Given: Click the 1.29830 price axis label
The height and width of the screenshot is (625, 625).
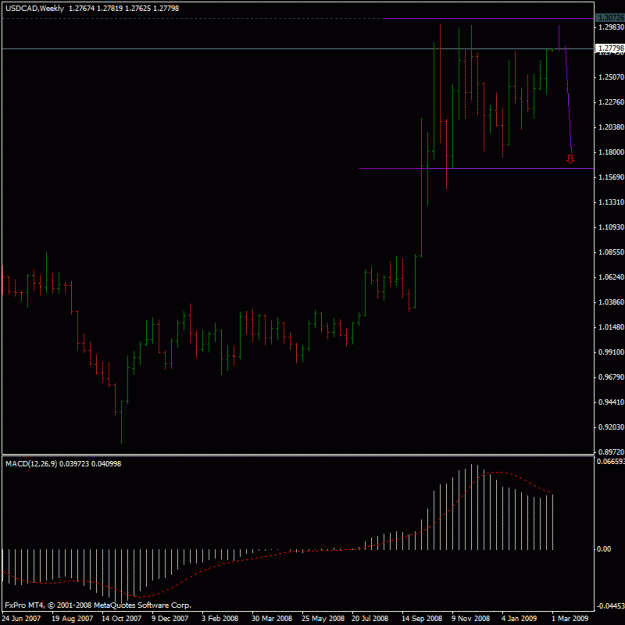Looking at the screenshot, I should (x=611, y=27).
